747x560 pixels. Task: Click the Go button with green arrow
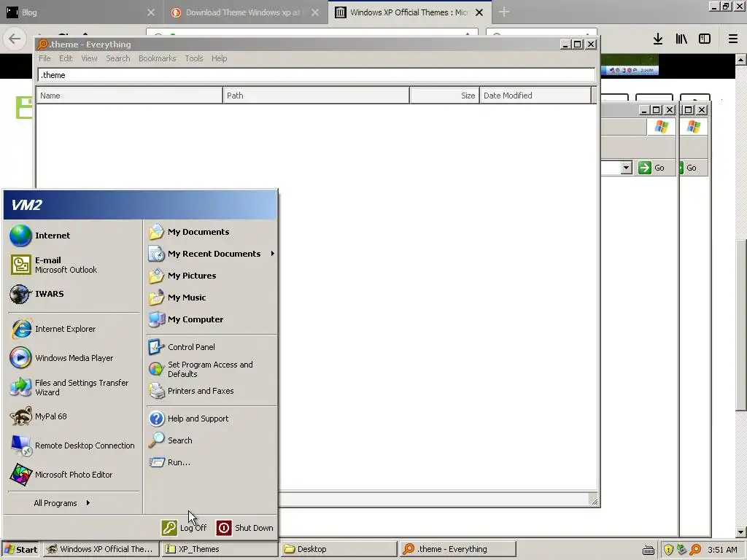tap(651, 168)
